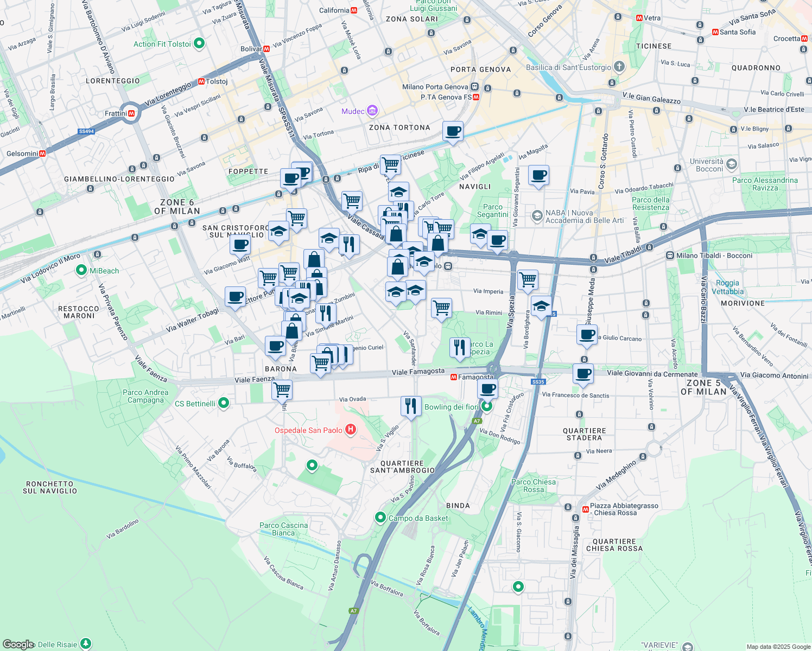Select the Milano Tibaldi - Bocconi rail station icon
The width and height of the screenshot is (812, 651).
point(670,255)
